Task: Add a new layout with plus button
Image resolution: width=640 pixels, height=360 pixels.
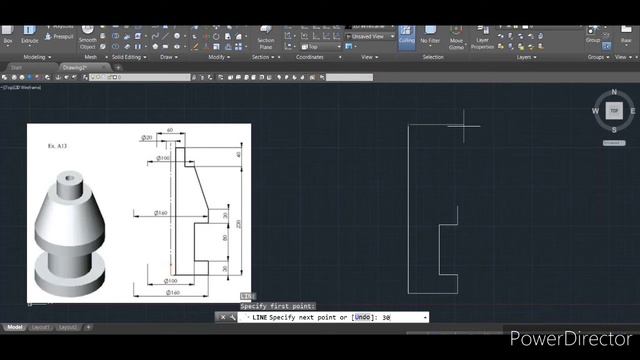Action: (x=88, y=327)
